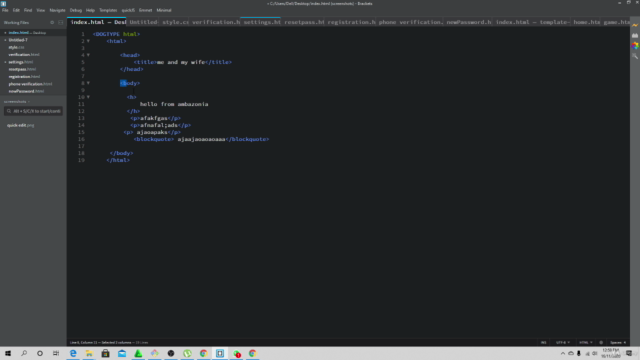
Task: Click the wrench-like icon in right toolbar
Action: (635, 56)
